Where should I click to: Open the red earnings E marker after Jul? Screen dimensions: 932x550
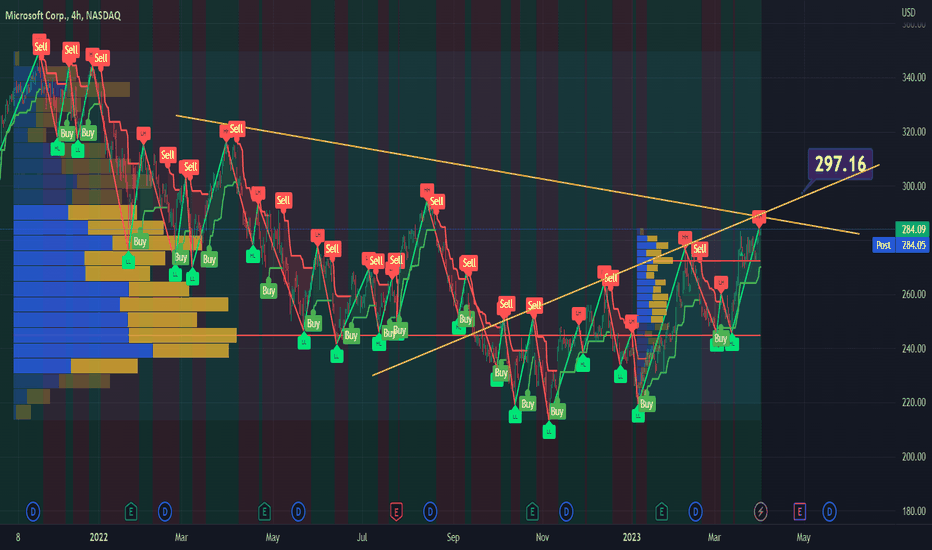396,511
